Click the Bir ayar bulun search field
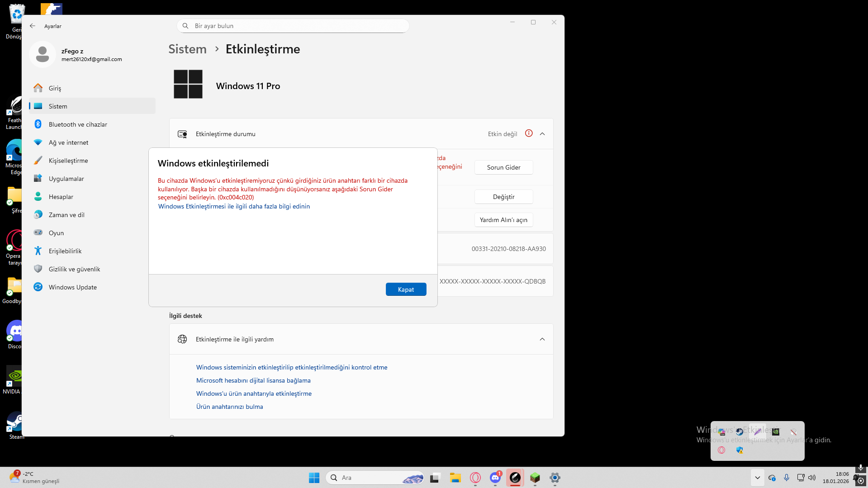 (x=293, y=26)
